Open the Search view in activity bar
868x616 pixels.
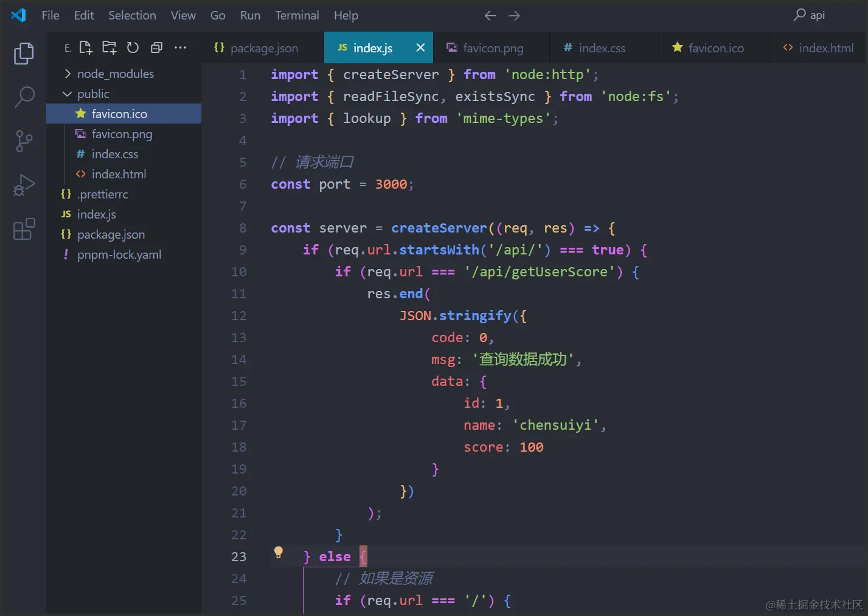[24, 96]
